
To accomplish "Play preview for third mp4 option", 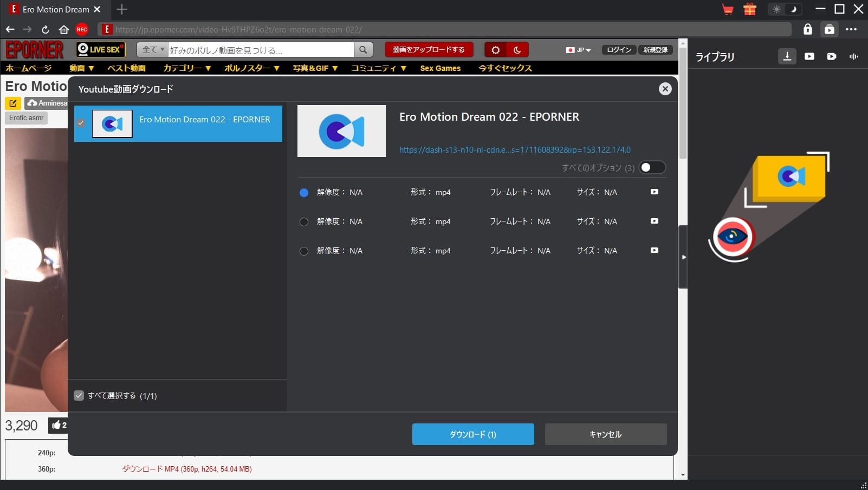I will [655, 250].
